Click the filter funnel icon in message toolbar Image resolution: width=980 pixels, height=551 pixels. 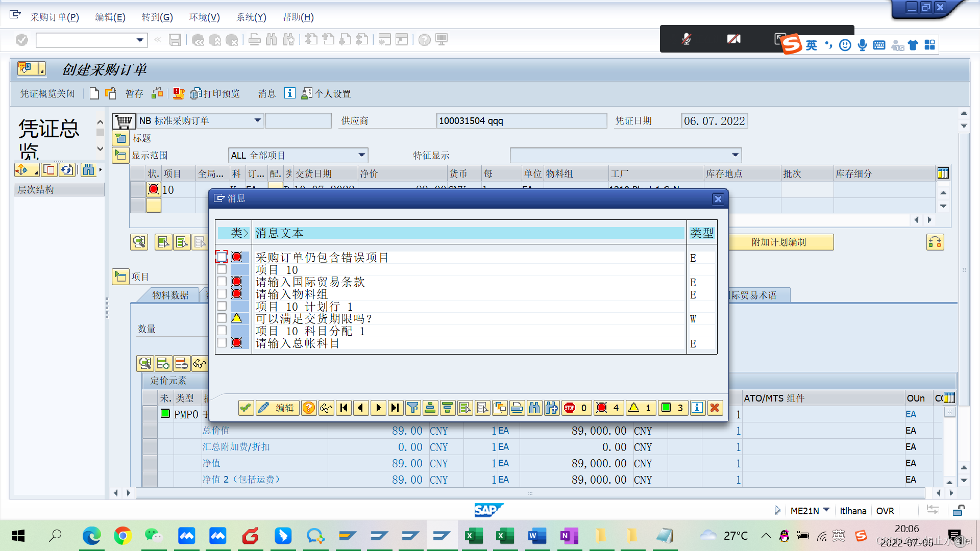click(413, 408)
